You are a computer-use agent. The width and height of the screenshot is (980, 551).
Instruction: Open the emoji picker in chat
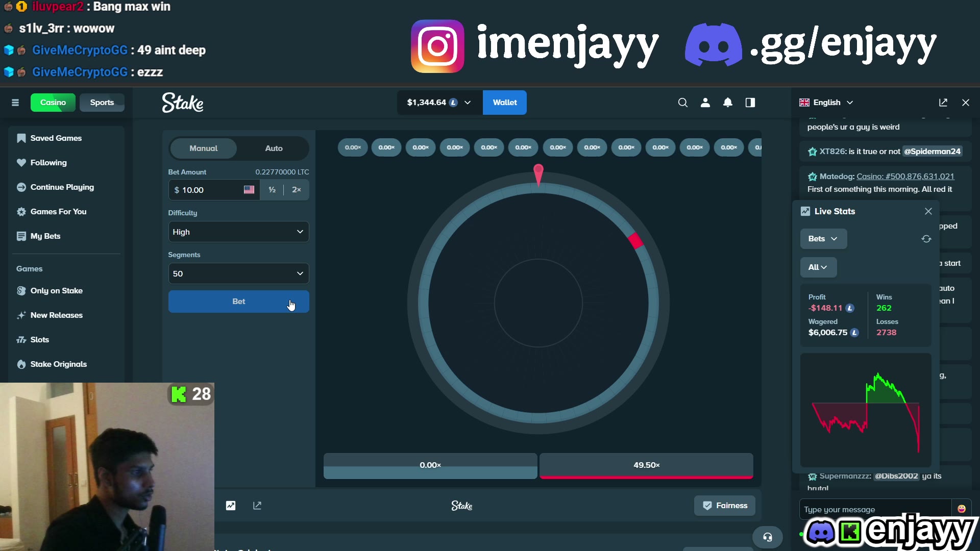click(x=962, y=509)
